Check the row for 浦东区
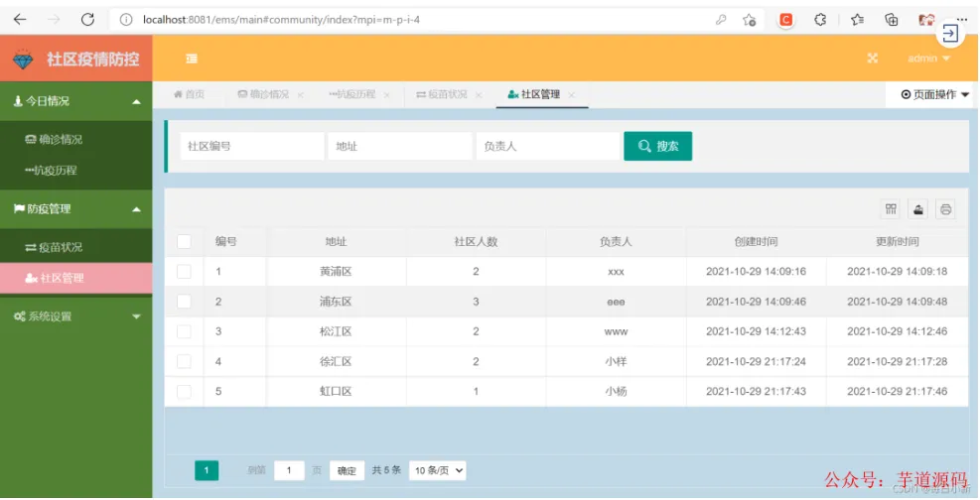Image resolution: width=980 pixels, height=500 pixels. (184, 302)
